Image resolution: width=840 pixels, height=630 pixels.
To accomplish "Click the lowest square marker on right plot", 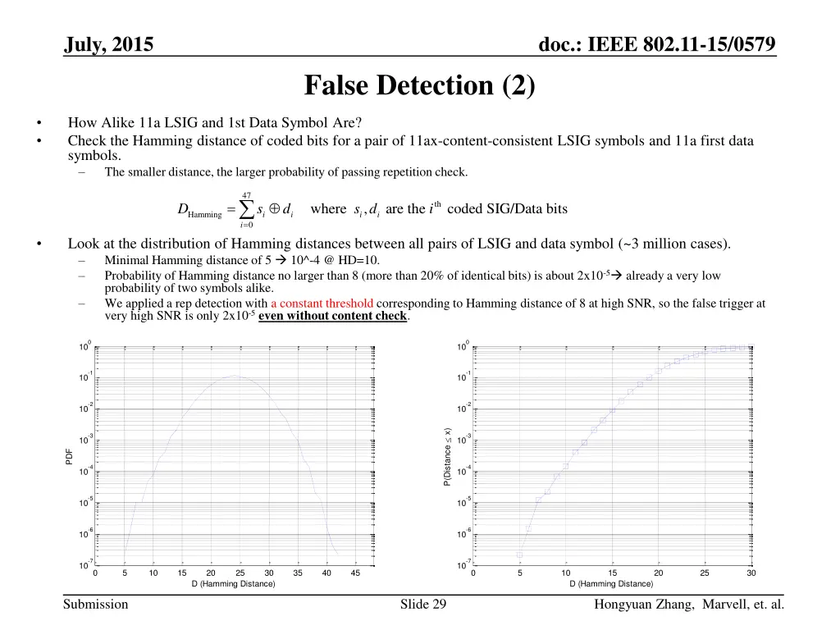I will (519, 555).
